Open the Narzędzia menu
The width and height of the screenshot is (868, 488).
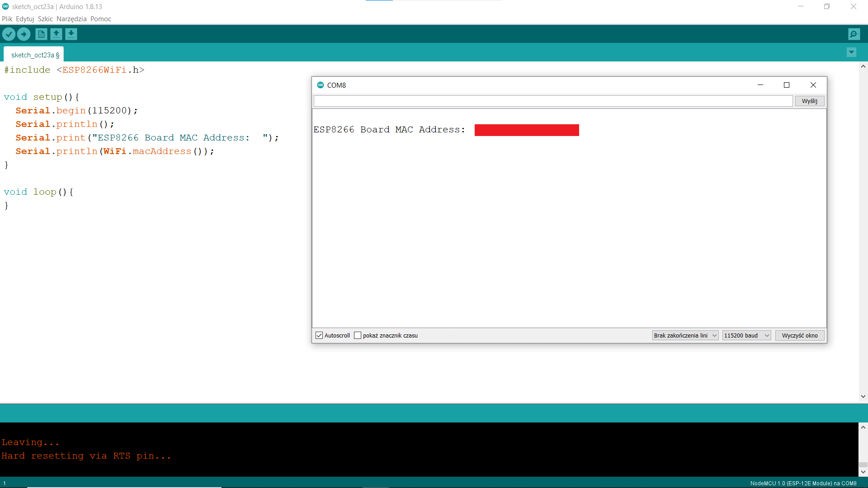(71, 19)
